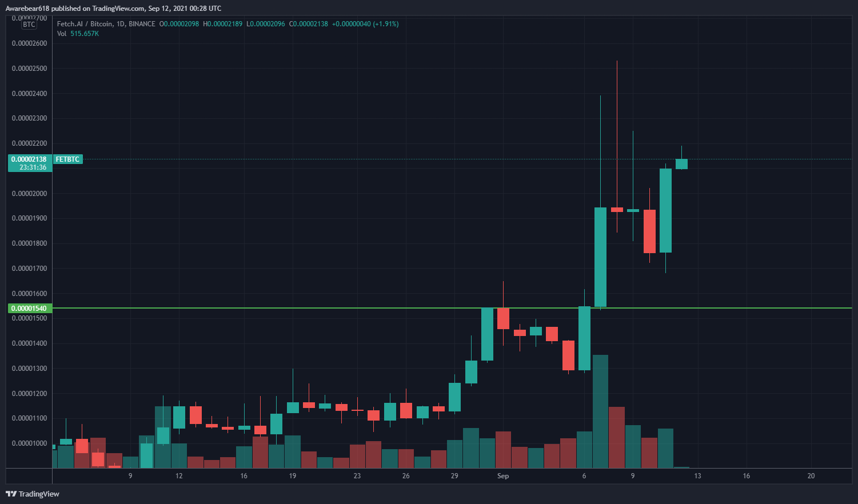
Task: Select the tallest volume bar
Action: [x=600, y=411]
